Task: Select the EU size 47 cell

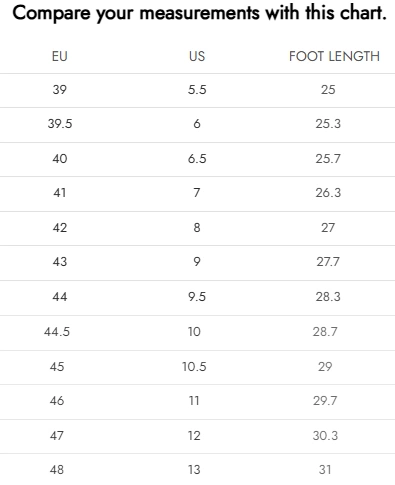Action: pos(57,436)
